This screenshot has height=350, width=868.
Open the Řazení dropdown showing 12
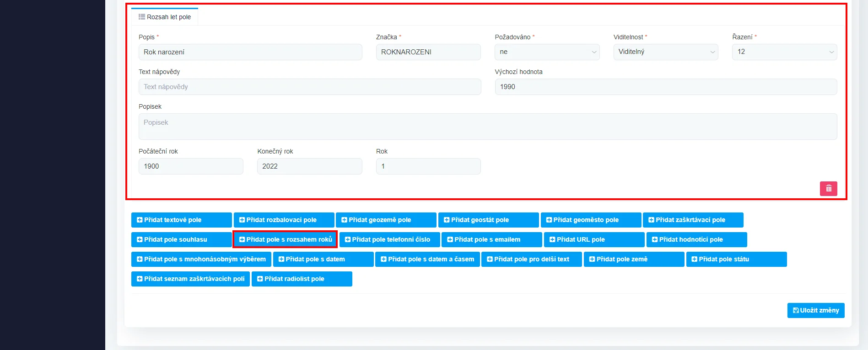[784, 52]
